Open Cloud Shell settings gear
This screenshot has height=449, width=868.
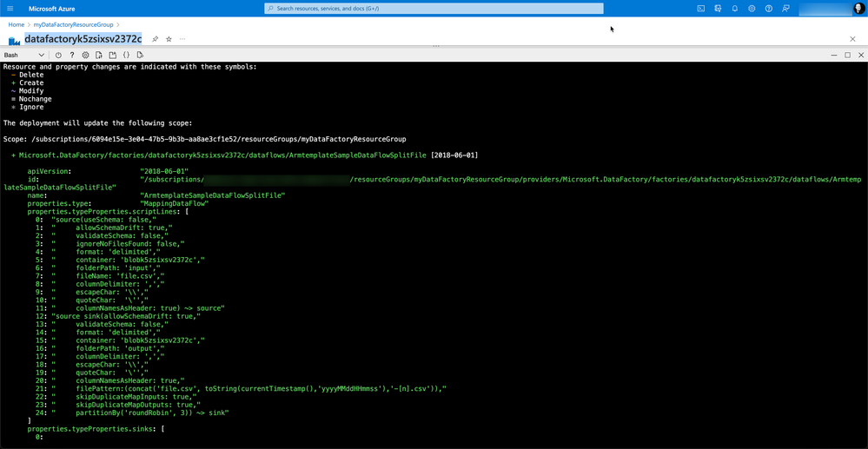(x=85, y=56)
